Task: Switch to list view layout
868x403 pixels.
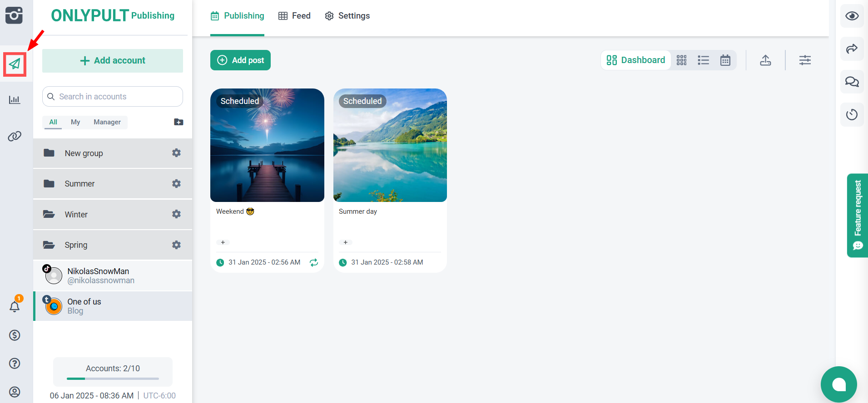Action: 703,60
